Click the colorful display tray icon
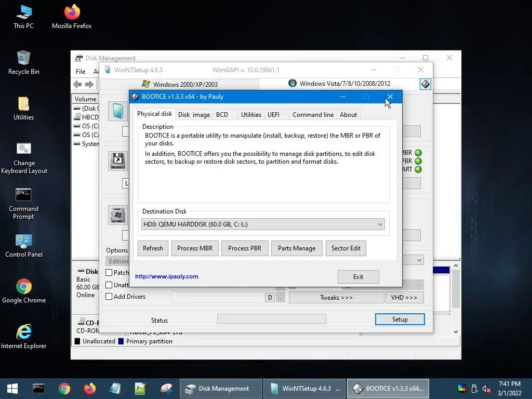Image resolution: width=532 pixels, height=399 pixels. pos(462,389)
